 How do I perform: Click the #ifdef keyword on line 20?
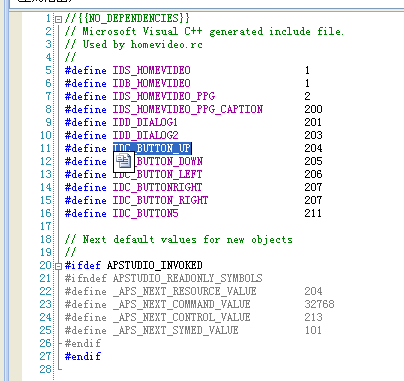tap(83, 265)
